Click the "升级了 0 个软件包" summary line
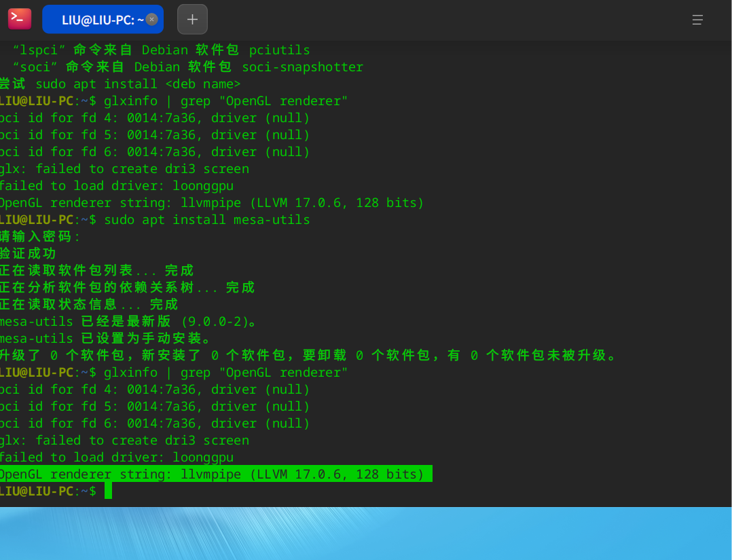The width and height of the screenshot is (732, 560). tap(308, 355)
